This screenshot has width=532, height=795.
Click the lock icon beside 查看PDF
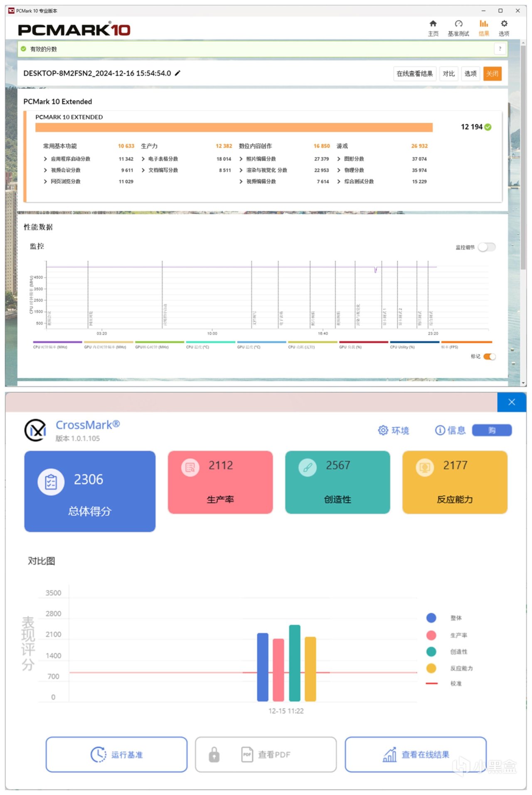pyautogui.click(x=214, y=754)
